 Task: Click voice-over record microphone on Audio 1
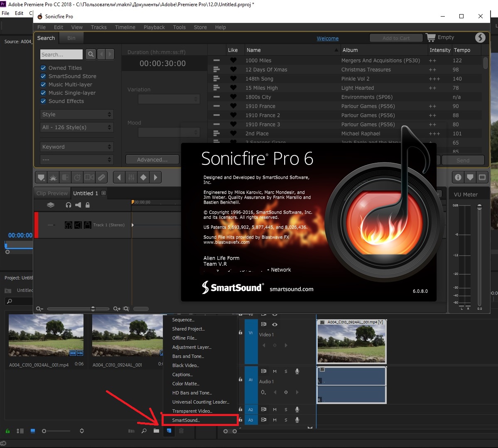pyautogui.click(x=297, y=371)
